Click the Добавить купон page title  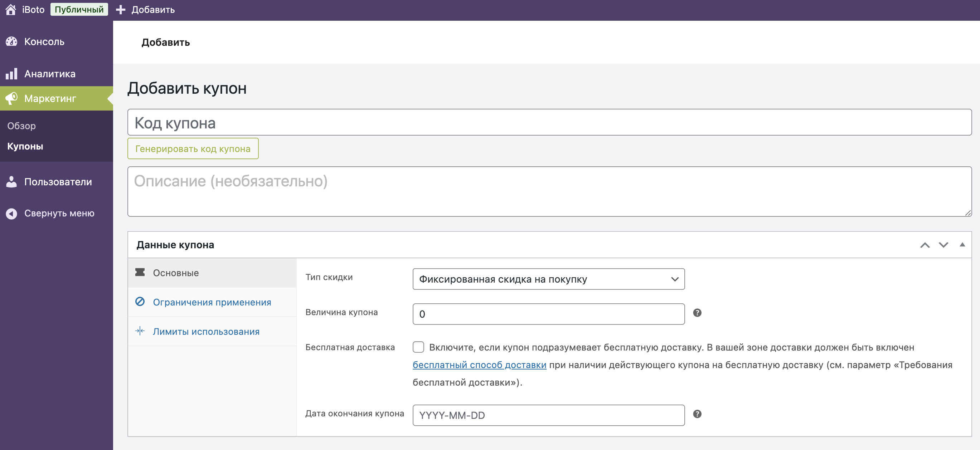[187, 88]
